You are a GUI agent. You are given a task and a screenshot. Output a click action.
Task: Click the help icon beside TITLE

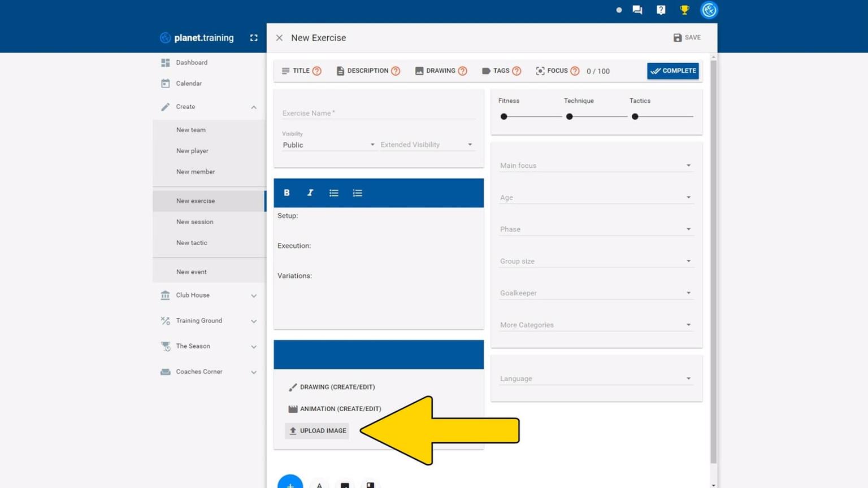(317, 71)
